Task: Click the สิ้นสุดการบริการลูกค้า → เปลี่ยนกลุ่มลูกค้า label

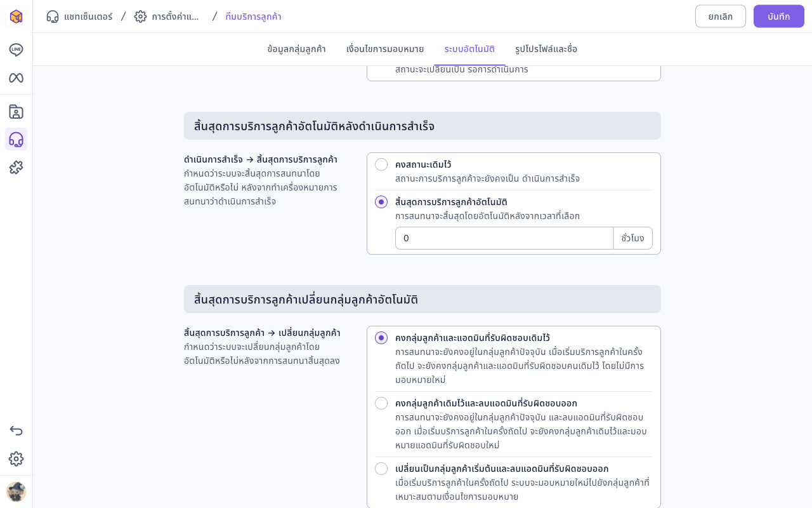Action: click(x=262, y=333)
